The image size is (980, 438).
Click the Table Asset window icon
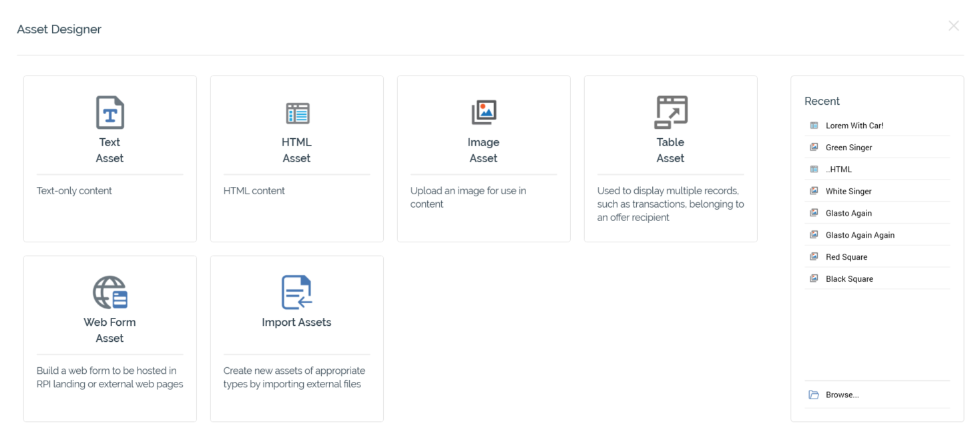pos(671,112)
